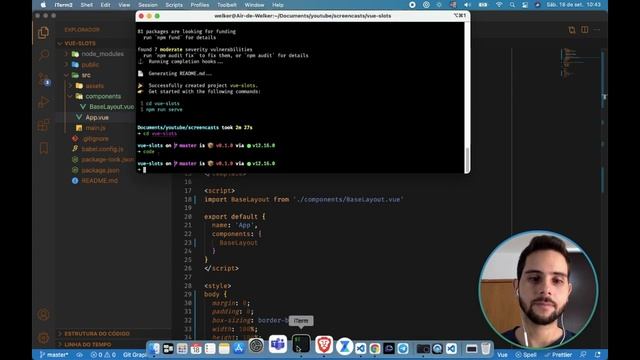The height and width of the screenshot is (360, 640).
Task: Open macOS Spotlight search in menu bar
Action: [x=512, y=5]
